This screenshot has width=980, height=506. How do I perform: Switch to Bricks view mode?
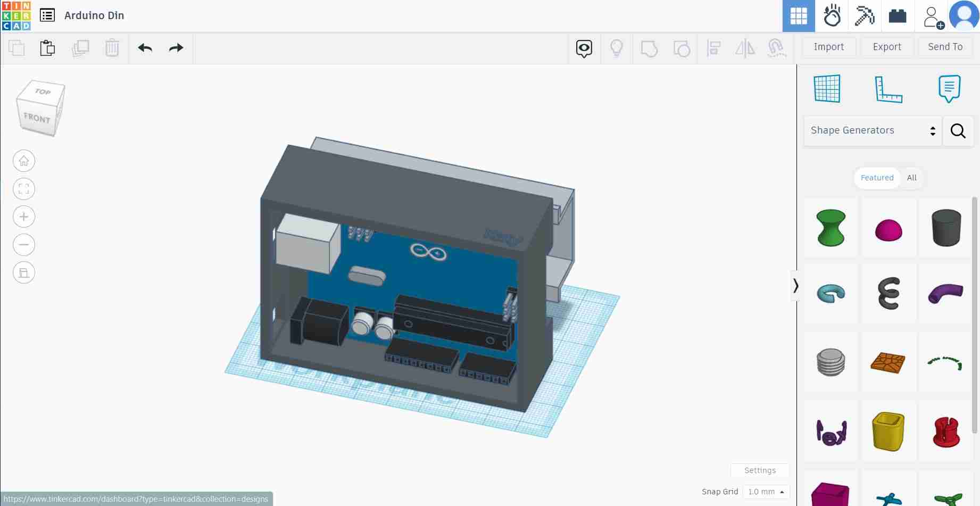click(x=898, y=16)
